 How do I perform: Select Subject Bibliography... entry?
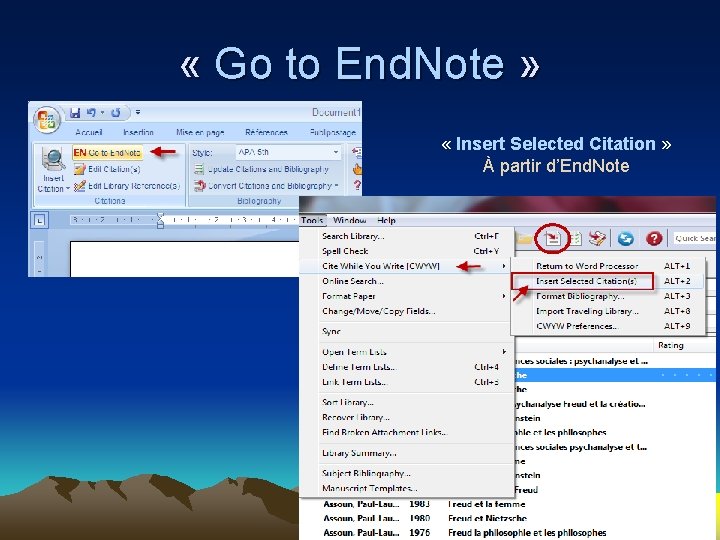pos(407,473)
